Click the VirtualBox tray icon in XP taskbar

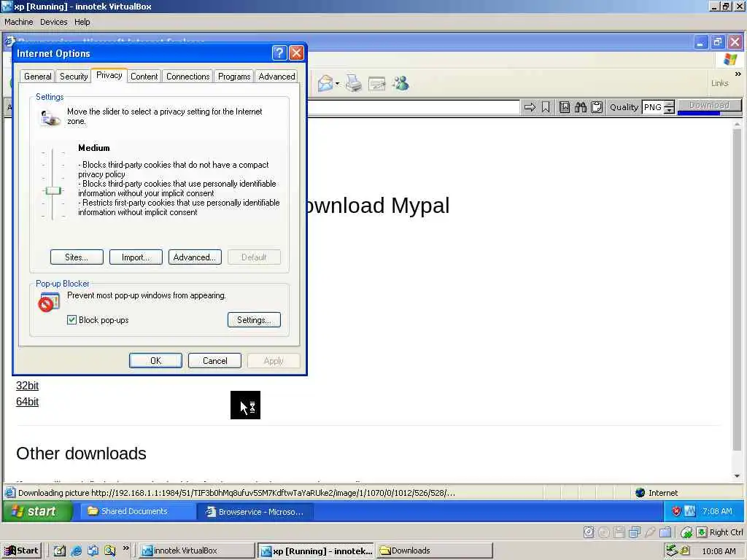[x=690, y=511]
